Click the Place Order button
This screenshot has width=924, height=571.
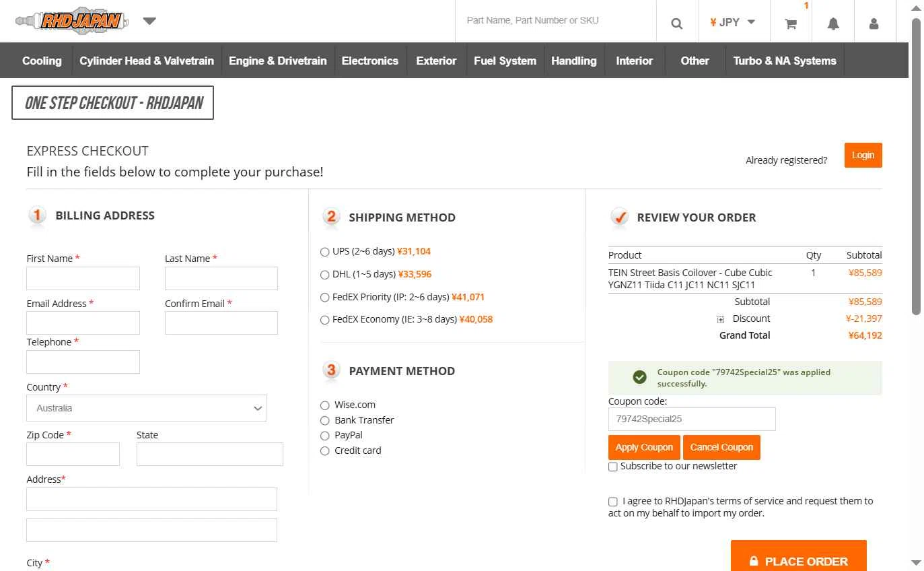(x=799, y=556)
